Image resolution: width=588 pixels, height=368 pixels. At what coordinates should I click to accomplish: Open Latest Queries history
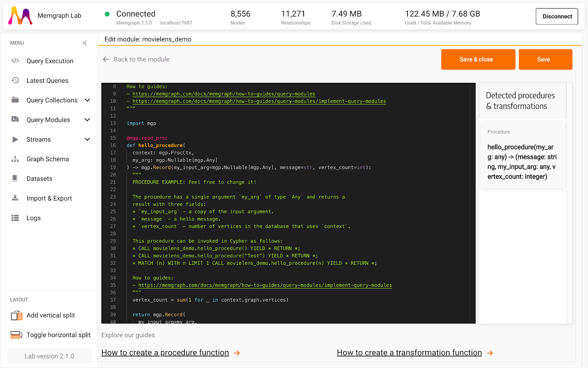click(47, 80)
